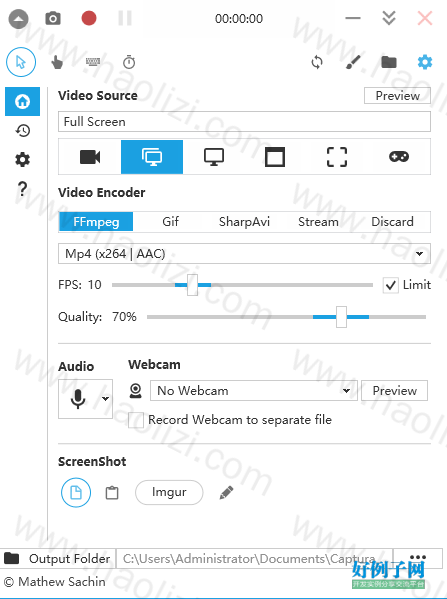This screenshot has height=599, width=447.
Task: Click the Output Folder path field
Action: click(x=254, y=559)
